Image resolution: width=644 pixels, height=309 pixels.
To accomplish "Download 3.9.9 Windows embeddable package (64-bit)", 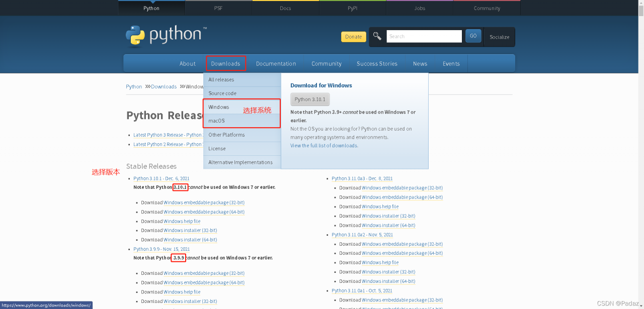I will [204, 283].
